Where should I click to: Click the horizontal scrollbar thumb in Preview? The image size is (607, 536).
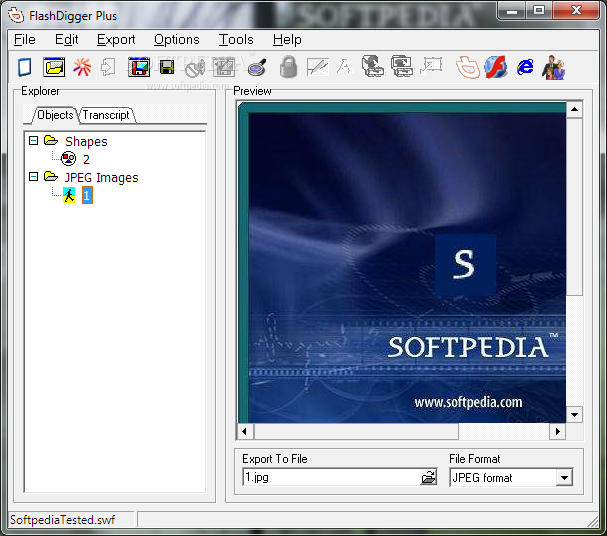[356, 431]
